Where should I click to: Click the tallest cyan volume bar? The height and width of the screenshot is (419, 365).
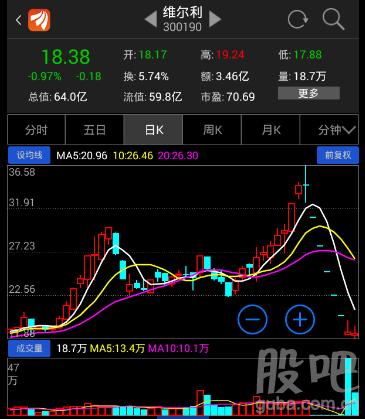[x=348, y=387]
